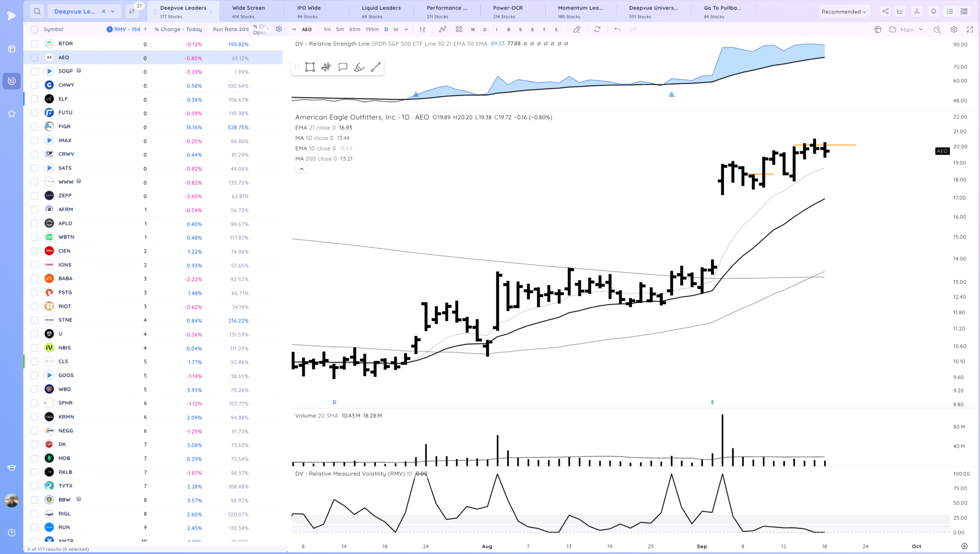Select the trend line drawing tool
Viewport: 980px width, 554px height.
pos(376,67)
